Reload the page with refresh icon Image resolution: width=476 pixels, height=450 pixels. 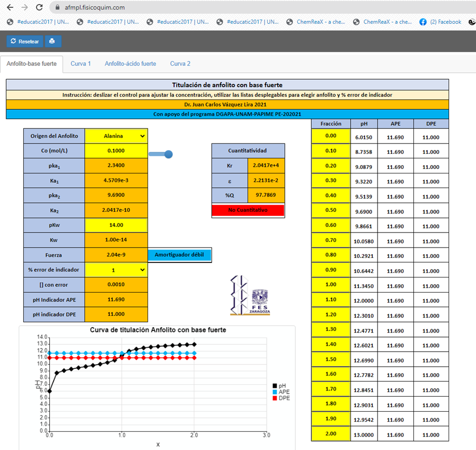click(x=39, y=8)
